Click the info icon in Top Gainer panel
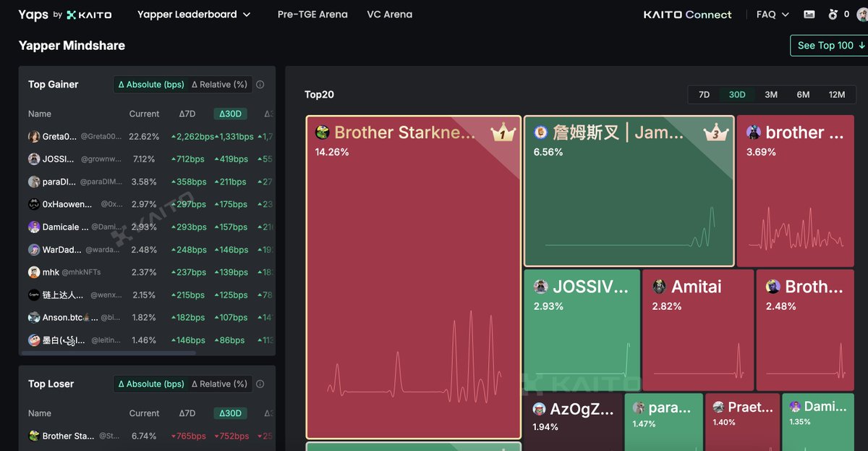Image resolution: width=868 pixels, height=451 pixels. click(x=260, y=85)
